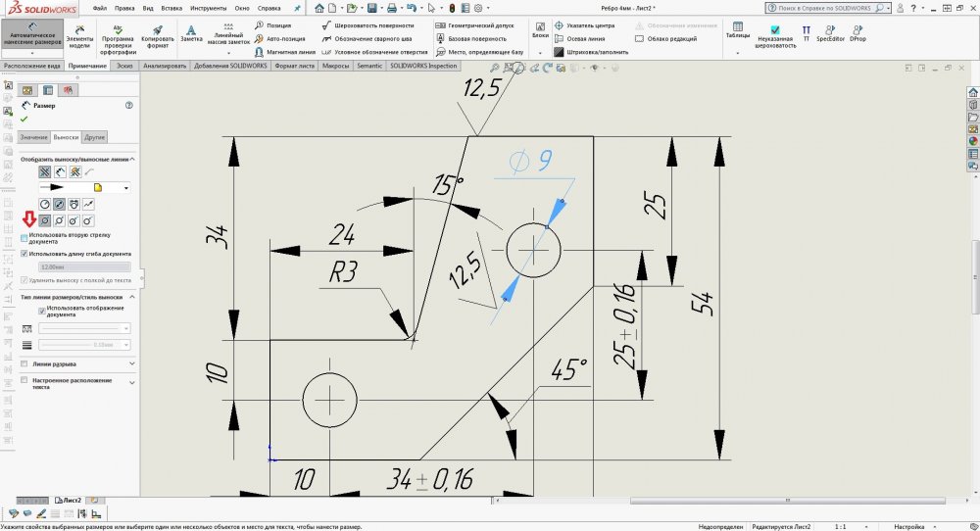Run Программа проверки орфографии spell checker

(118, 40)
